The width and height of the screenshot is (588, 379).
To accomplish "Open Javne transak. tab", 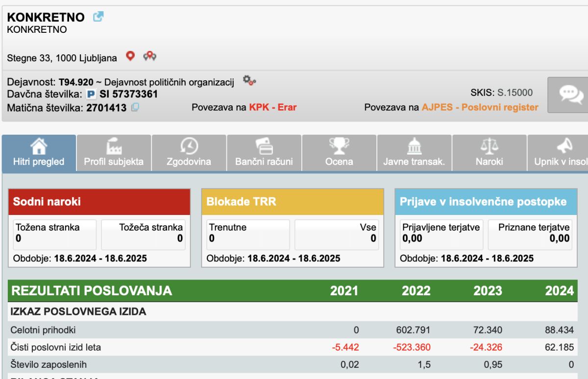I will pyautogui.click(x=414, y=153).
